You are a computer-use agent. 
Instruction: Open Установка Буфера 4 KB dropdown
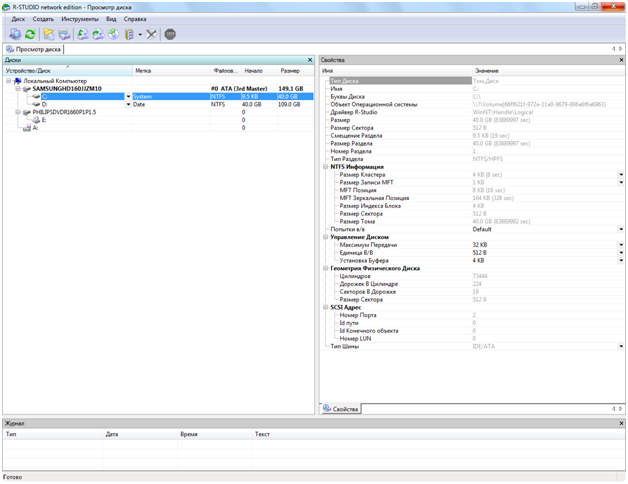621,261
